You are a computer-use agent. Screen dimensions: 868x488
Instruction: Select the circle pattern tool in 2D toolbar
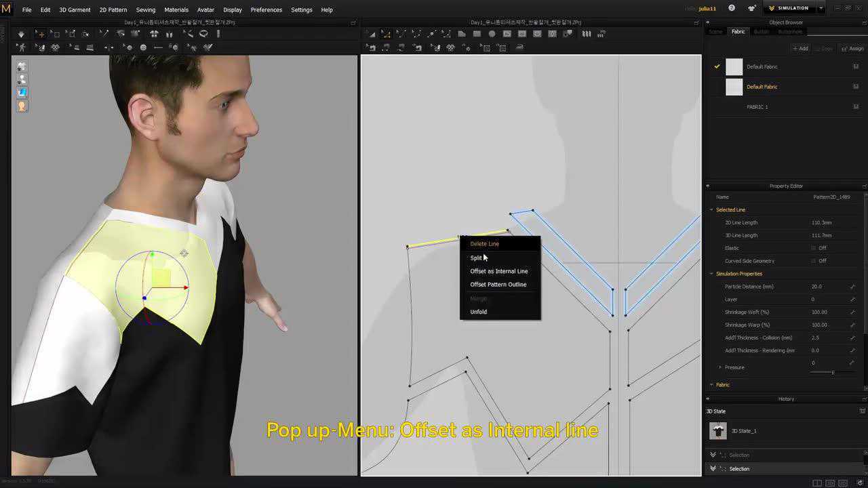(492, 34)
